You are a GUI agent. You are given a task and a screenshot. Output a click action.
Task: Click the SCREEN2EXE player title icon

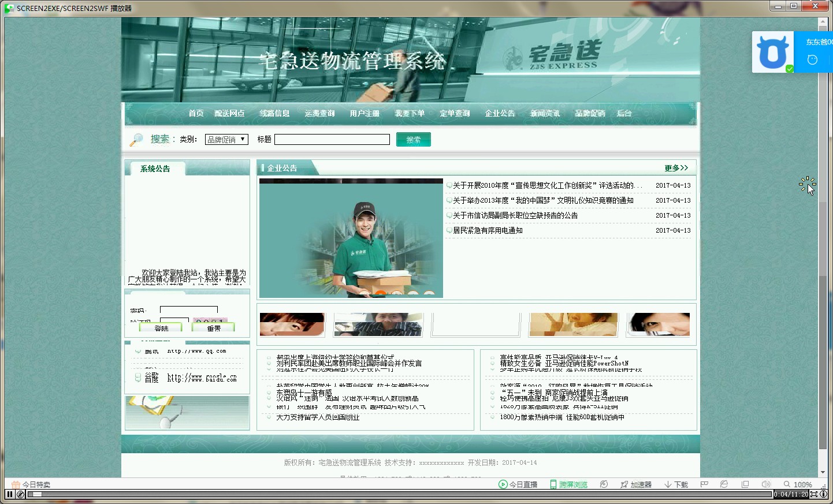tap(9, 8)
